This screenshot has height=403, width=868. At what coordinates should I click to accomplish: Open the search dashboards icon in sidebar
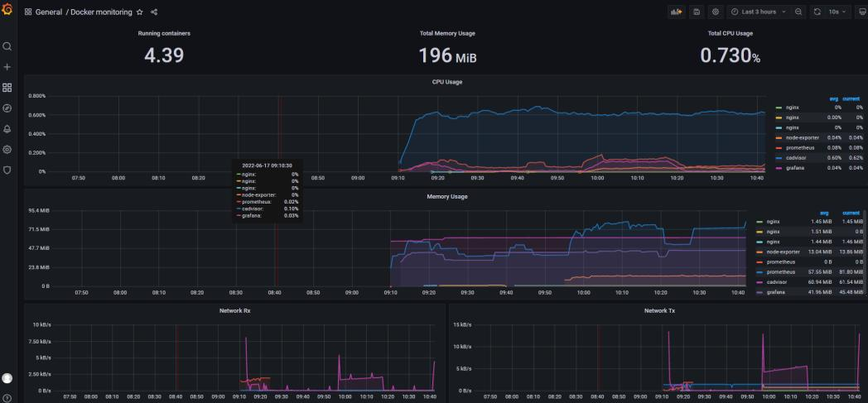(7, 46)
